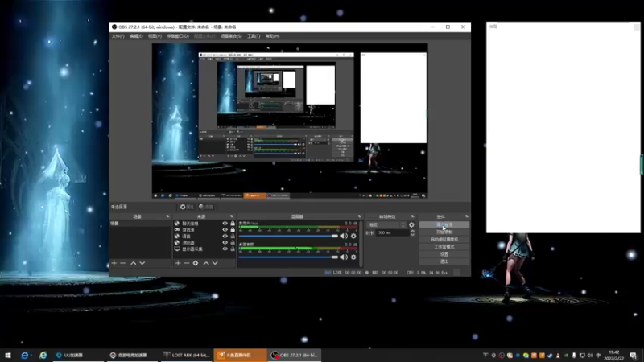This screenshot has width=644, height=362.
Task: Click the transition duration field showing 300 ms
Action: [x=392, y=233]
